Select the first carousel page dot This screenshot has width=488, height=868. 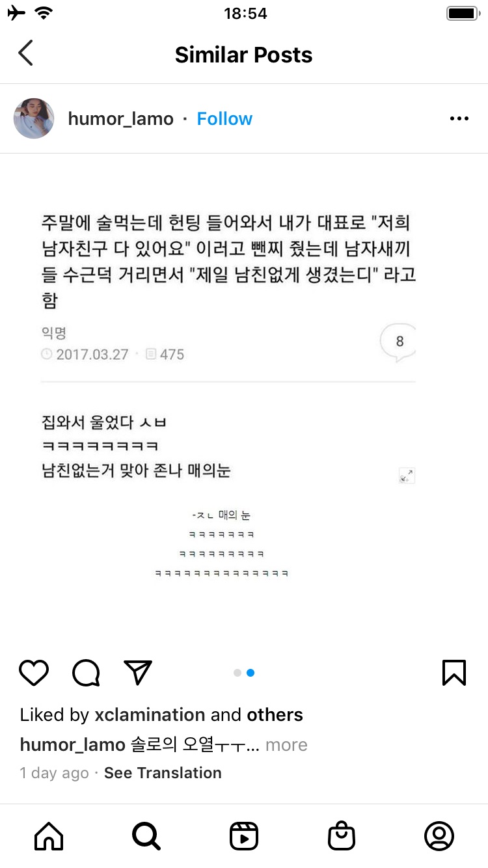point(237,673)
